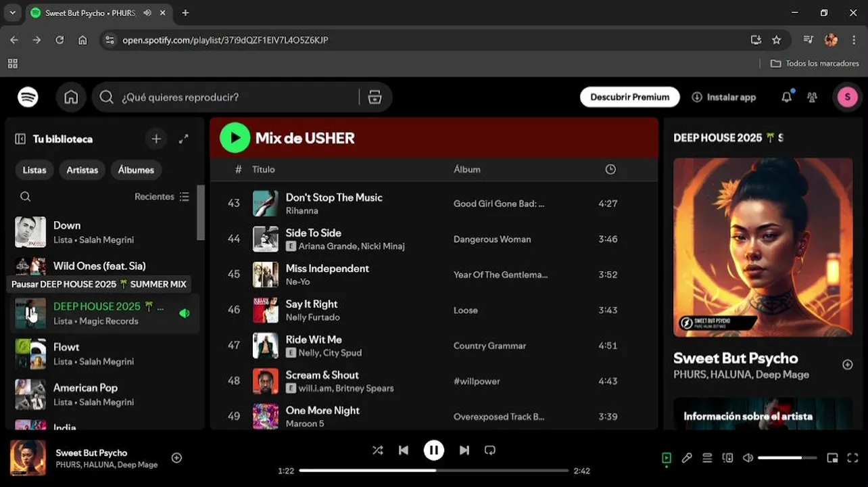868x487 pixels.
Task: Connect to a device icon
Action: coord(727,458)
